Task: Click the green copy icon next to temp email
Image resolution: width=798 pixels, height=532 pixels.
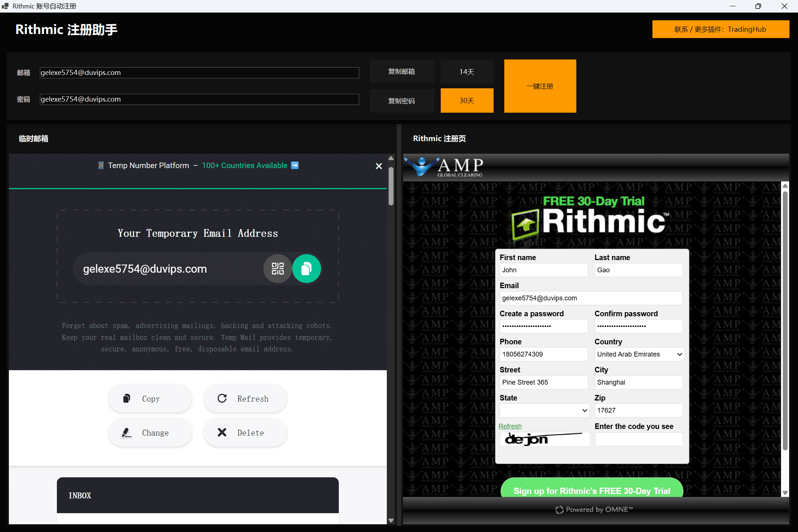Action: (307, 269)
